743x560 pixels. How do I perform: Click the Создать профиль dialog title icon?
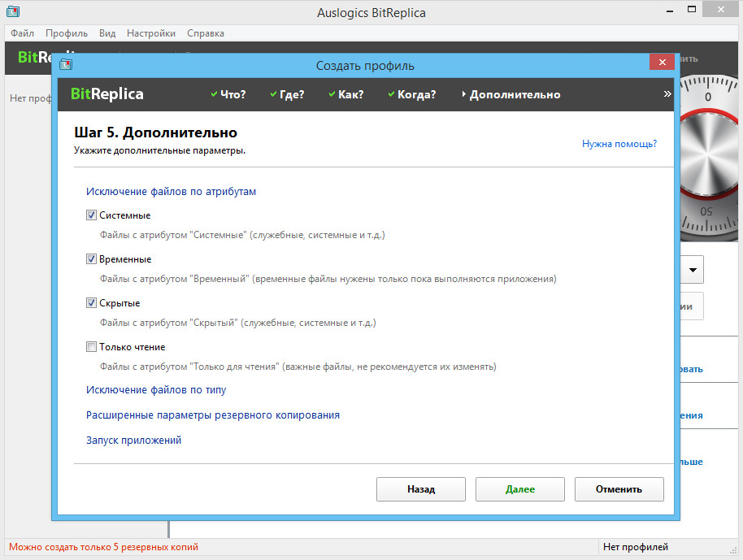click(66, 64)
